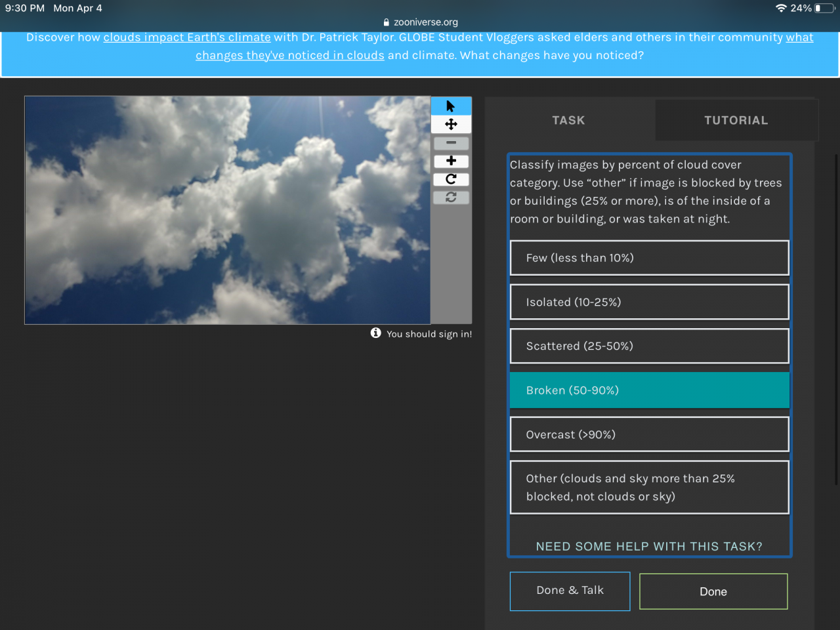
Task: Click the zoom in plus button
Action: [x=451, y=161]
